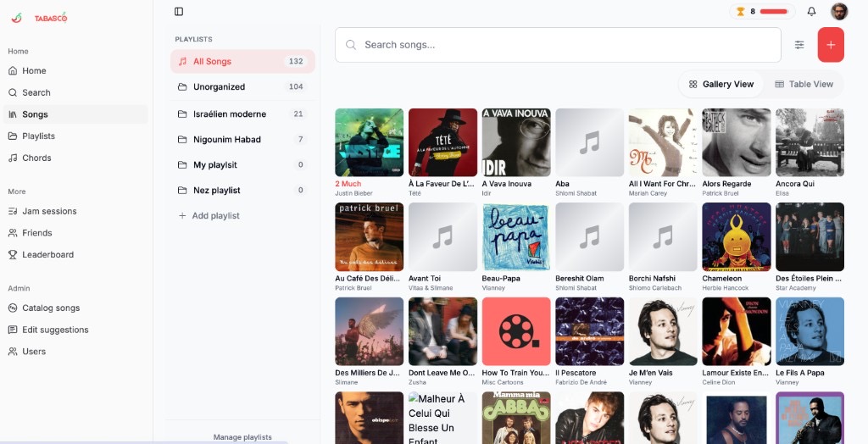This screenshot has height=444, width=868.
Task: Switch to Table View
Action: coord(804,84)
